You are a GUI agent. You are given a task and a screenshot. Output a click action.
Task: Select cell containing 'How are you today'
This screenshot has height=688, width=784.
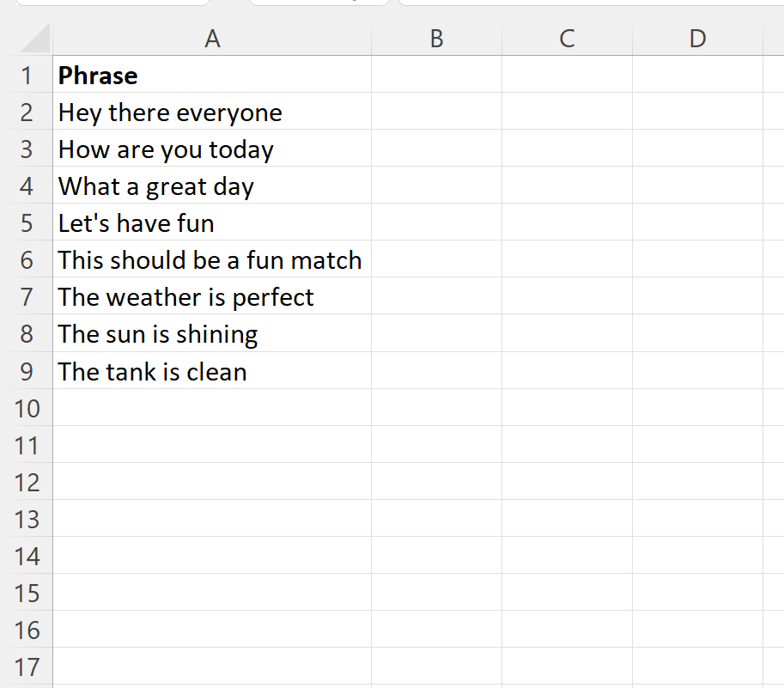pyautogui.click(x=212, y=149)
